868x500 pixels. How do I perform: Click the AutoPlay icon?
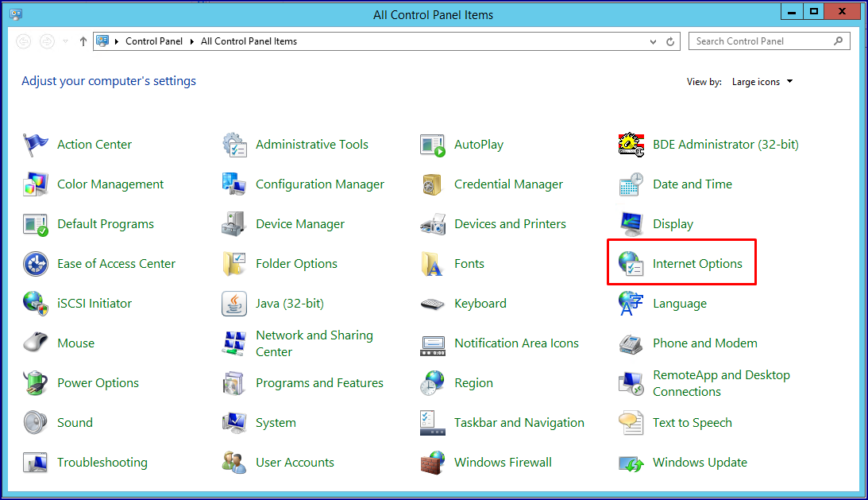click(x=432, y=145)
